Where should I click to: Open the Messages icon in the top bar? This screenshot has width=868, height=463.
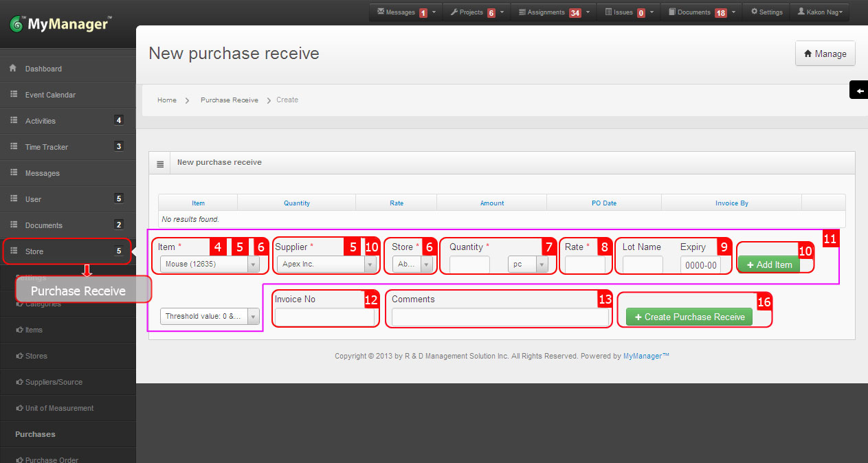point(381,12)
